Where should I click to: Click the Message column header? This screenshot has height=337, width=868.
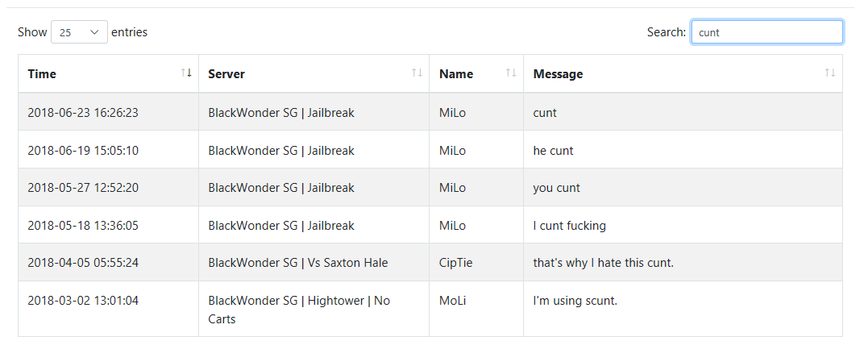click(x=683, y=73)
